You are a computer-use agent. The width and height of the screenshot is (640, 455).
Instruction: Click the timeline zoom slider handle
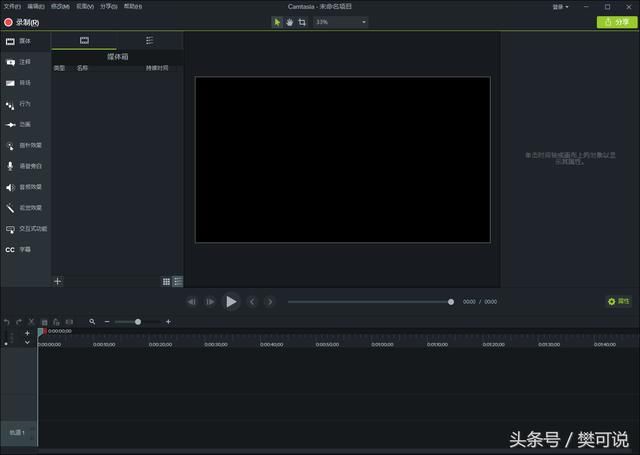[x=138, y=322]
